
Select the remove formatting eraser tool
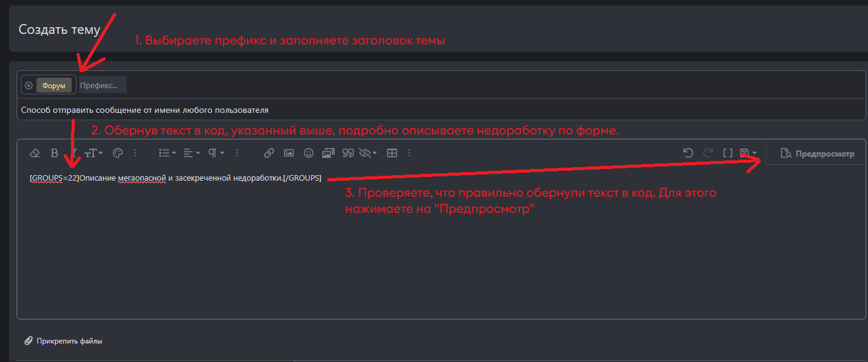tap(35, 152)
